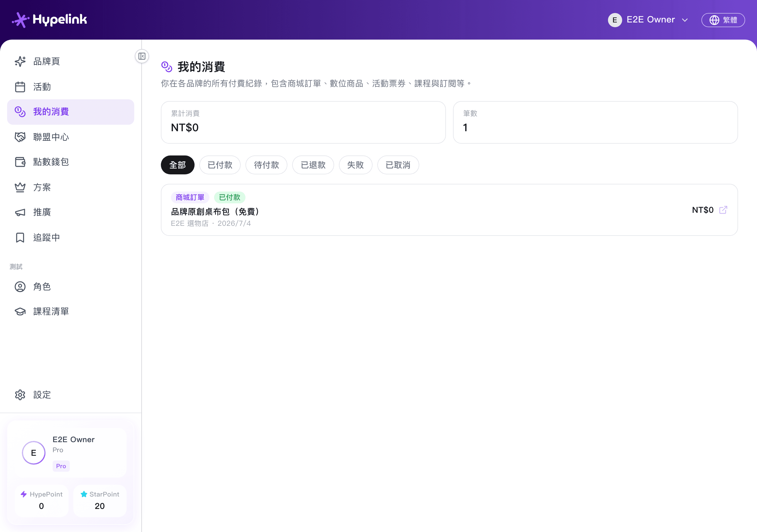Open the HypePoint balance card
The height and width of the screenshot is (532, 757).
click(x=41, y=501)
